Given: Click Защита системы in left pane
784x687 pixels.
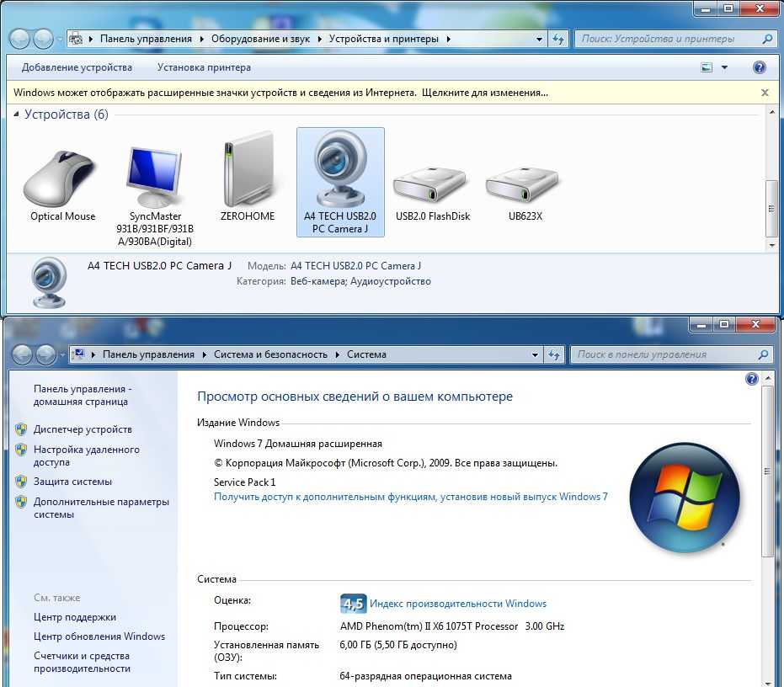Looking at the screenshot, I should pyautogui.click(x=72, y=482).
